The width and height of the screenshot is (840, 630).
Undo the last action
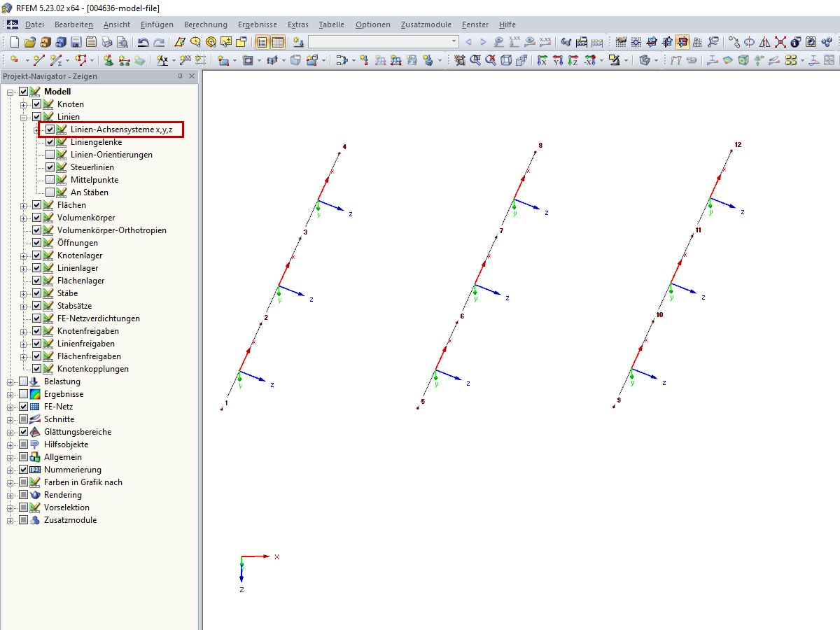[x=143, y=42]
